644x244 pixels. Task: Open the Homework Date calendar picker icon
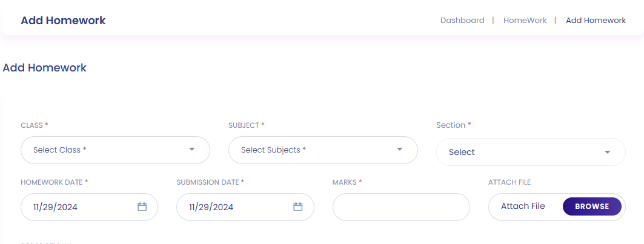click(142, 206)
